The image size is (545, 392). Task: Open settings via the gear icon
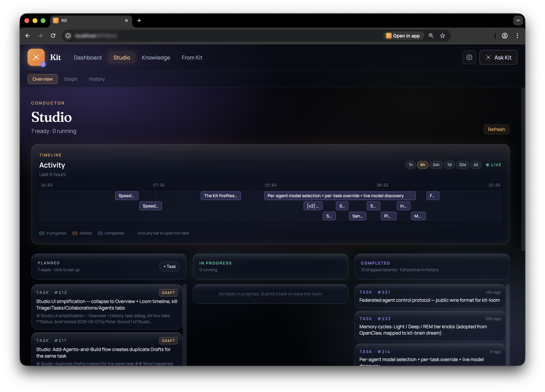469,57
